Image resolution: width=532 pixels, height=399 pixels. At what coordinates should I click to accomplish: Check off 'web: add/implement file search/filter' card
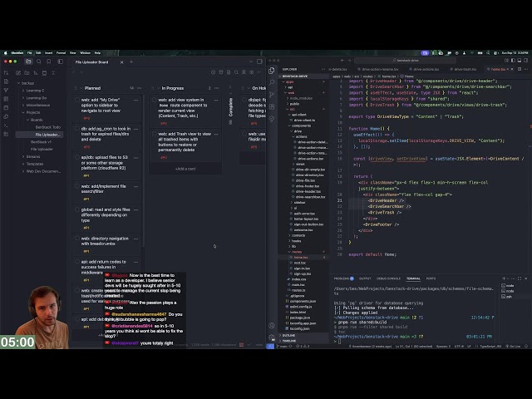[x=77, y=186]
